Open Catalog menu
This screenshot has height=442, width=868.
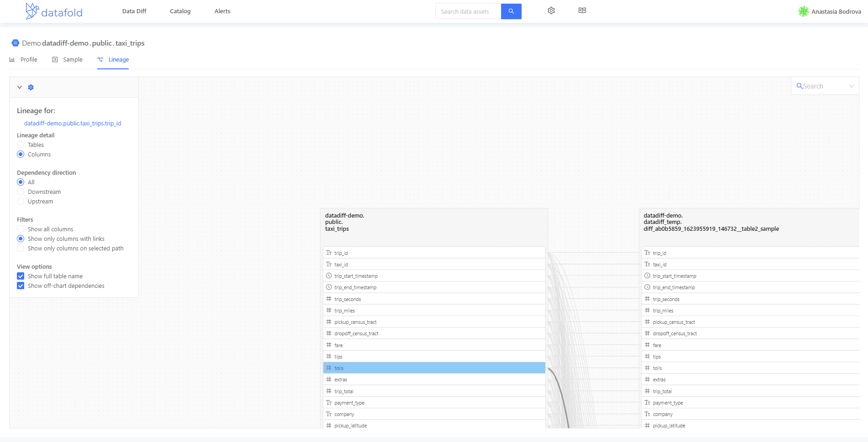180,11
